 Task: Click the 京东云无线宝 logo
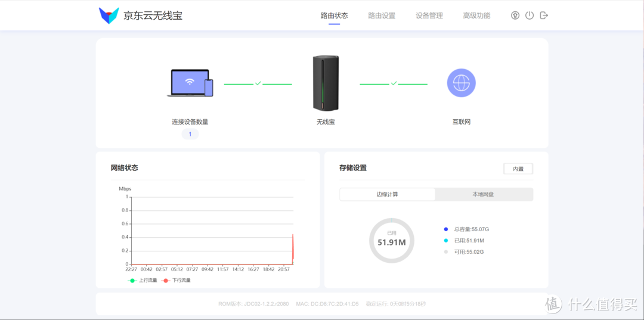coord(141,15)
